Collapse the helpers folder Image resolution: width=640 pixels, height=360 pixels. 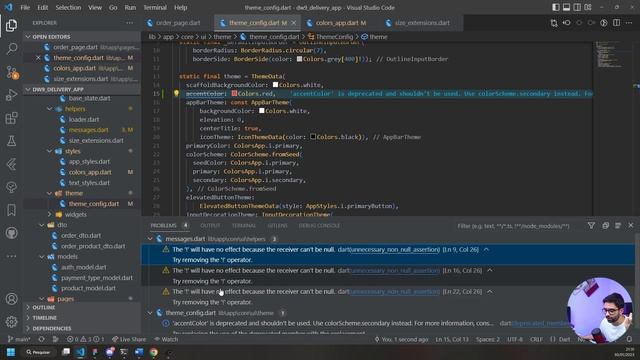[49, 109]
